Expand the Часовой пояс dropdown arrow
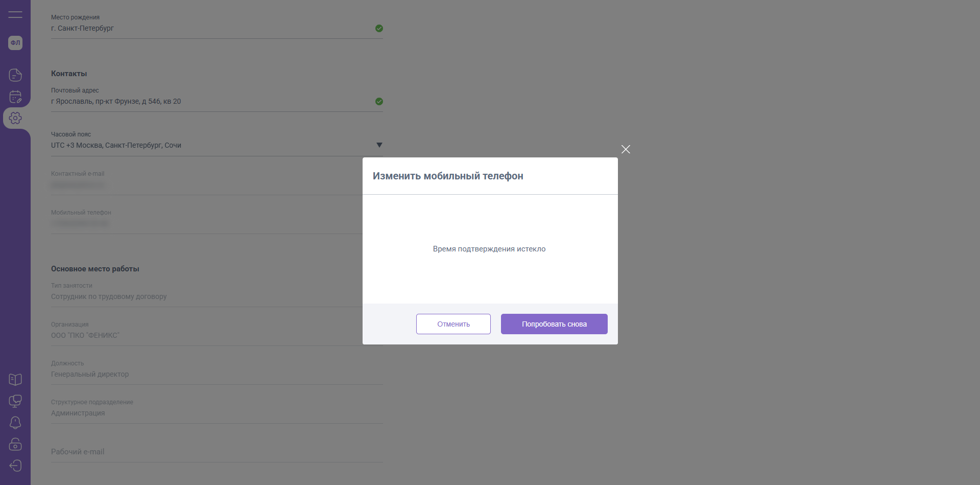 pyautogui.click(x=379, y=145)
